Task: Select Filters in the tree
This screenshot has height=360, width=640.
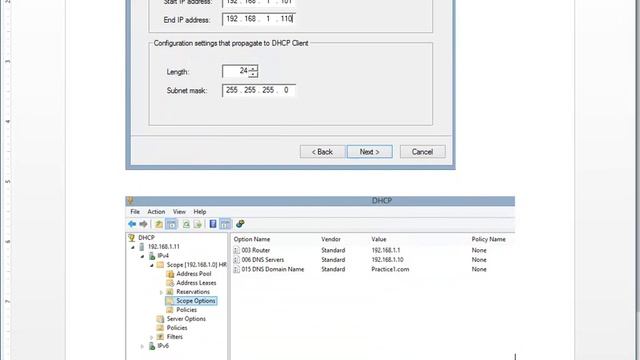Action: click(174, 337)
